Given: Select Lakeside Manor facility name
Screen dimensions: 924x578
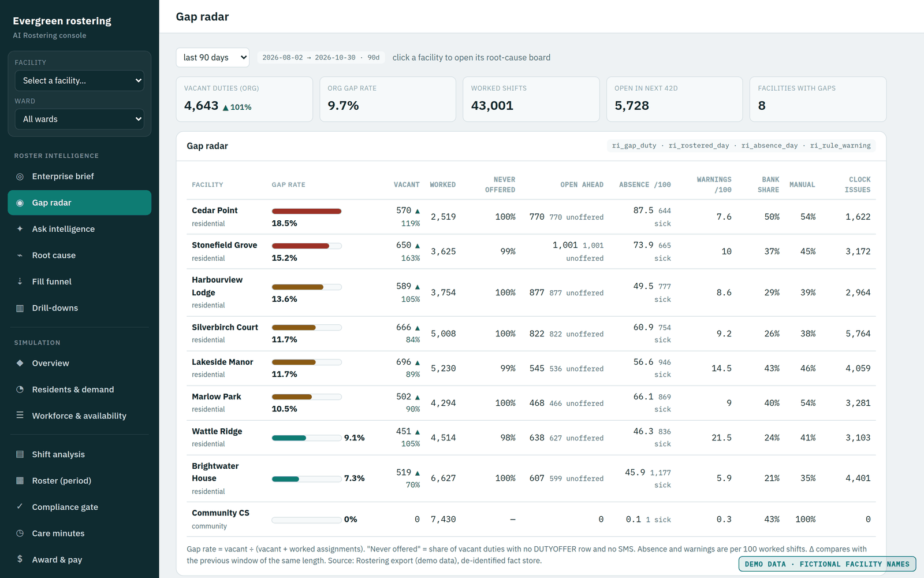Looking at the screenshot, I should [x=222, y=362].
